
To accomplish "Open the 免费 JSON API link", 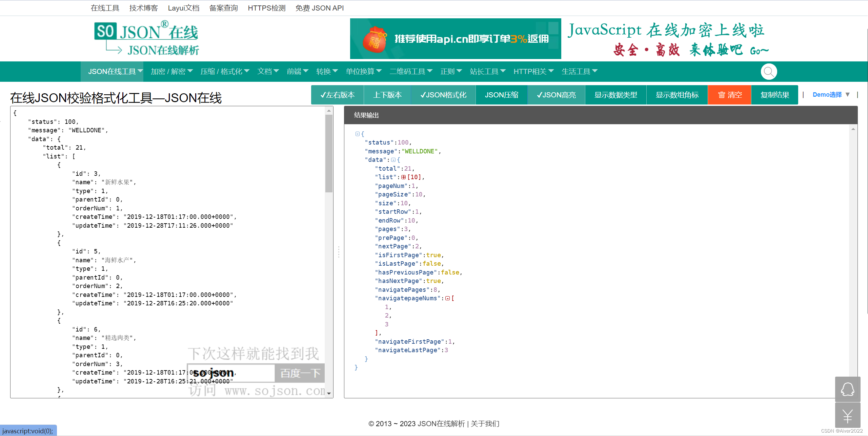I will pos(319,8).
